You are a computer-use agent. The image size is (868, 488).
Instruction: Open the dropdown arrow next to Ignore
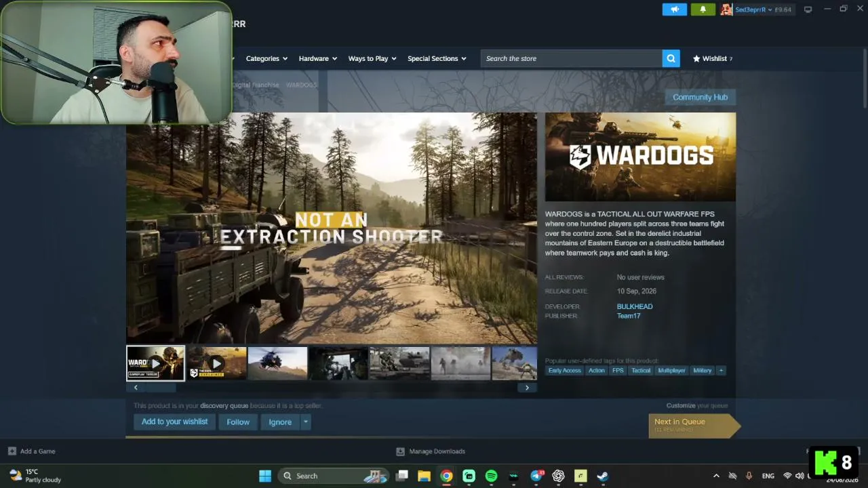point(306,422)
